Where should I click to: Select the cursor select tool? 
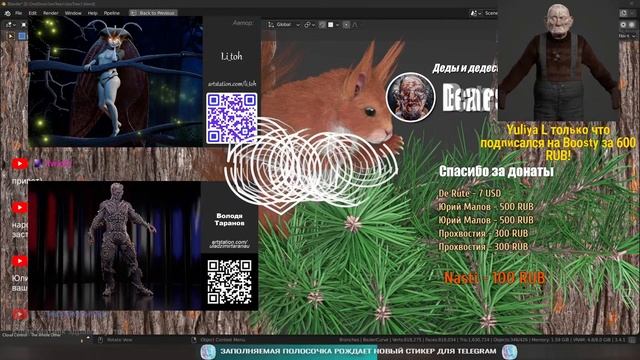pyautogui.click(x=11, y=36)
